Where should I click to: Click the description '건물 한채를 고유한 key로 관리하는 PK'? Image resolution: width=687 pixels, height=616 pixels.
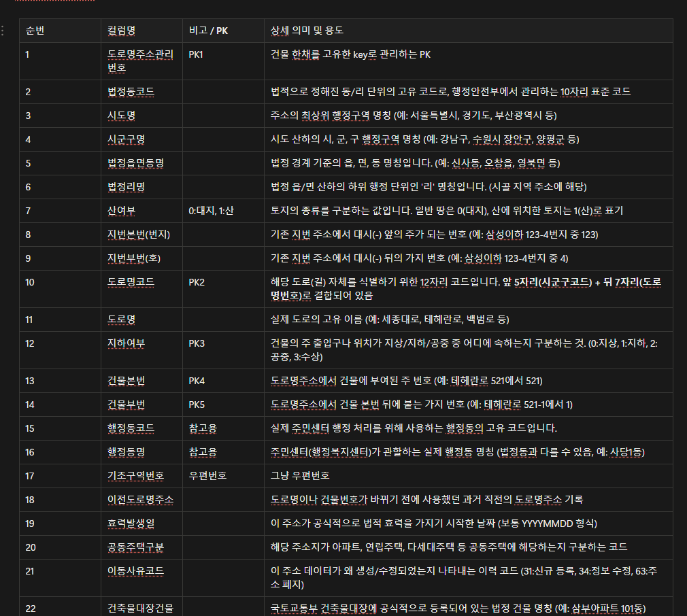tap(469, 61)
